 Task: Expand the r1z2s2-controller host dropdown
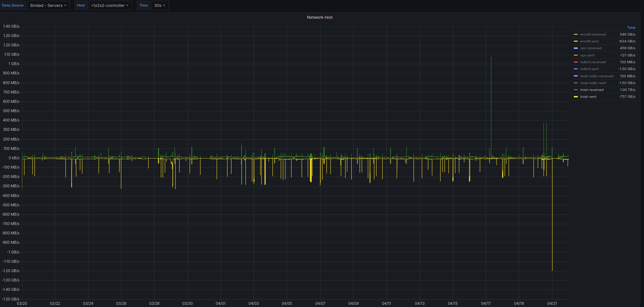(x=110, y=5)
